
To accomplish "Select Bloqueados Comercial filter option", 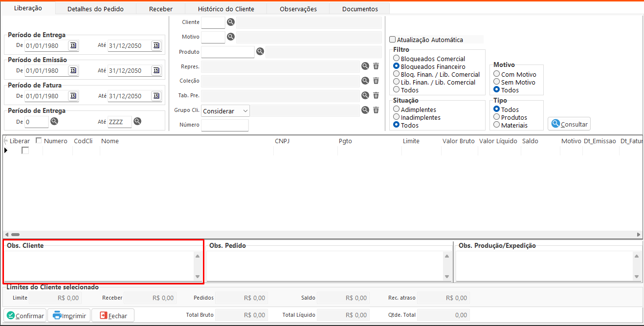I will pyautogui.click(x=397, y=59).
